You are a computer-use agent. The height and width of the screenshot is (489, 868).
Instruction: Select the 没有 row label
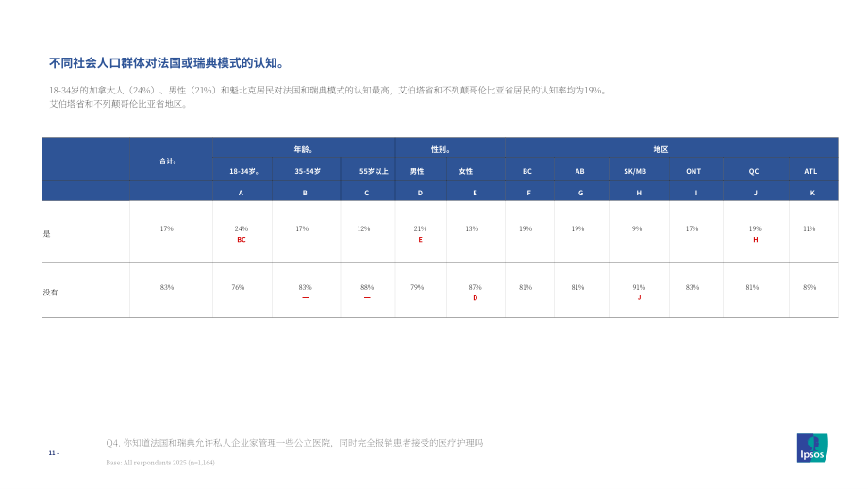pos(50,293)
